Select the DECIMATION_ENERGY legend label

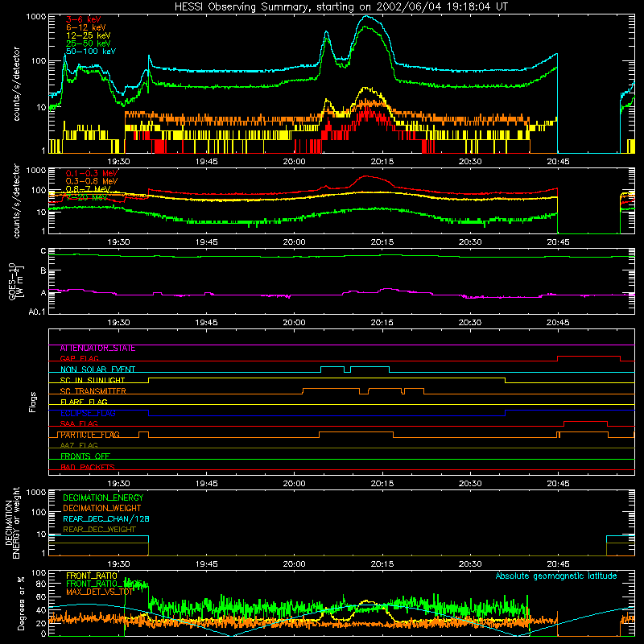pos(103,497)
